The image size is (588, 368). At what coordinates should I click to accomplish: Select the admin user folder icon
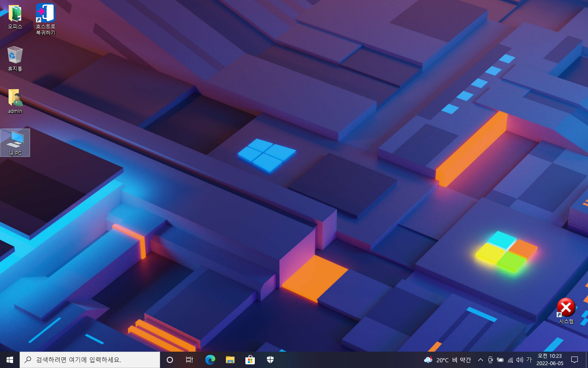click(15, 101)
